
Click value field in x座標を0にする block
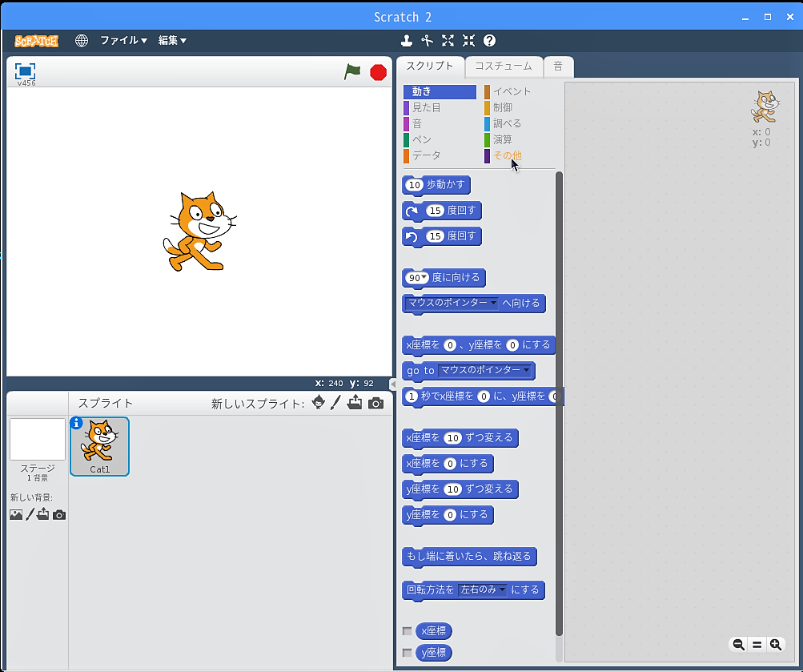coord(450,464)
